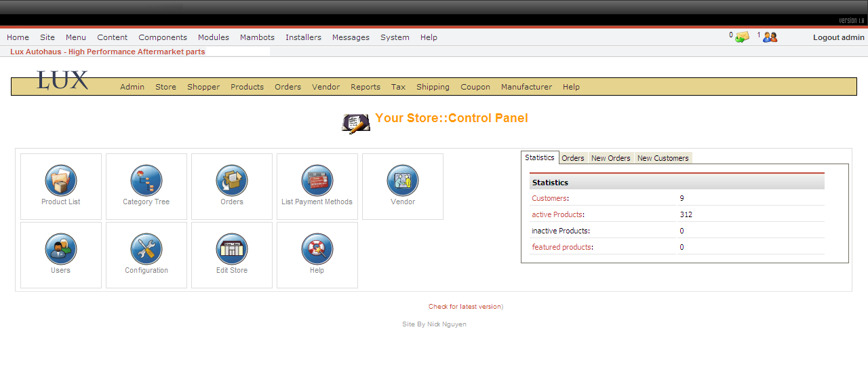
Task: Click the logged-in users icon
Action: click(770, 37)
